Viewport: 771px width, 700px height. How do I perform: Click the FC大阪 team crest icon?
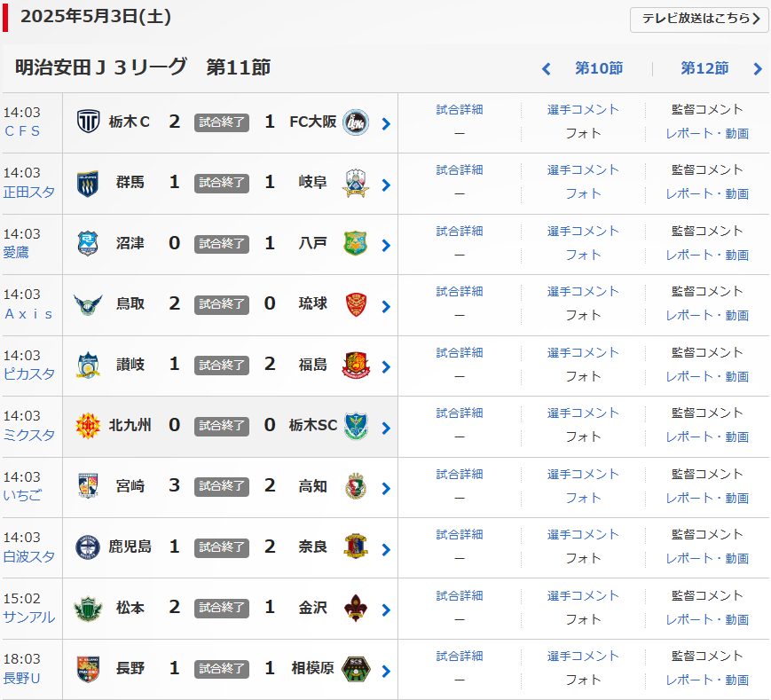(x=356, y=122)
